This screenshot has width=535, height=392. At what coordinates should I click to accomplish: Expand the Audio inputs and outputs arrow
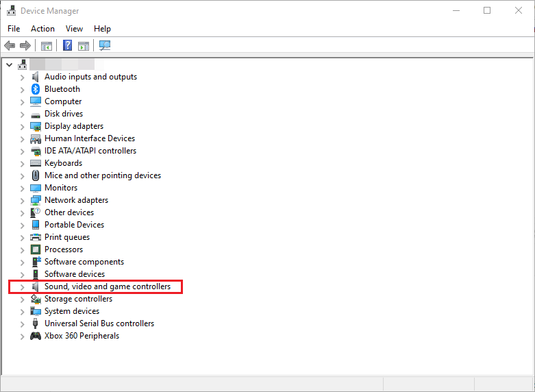coord(22,77)
